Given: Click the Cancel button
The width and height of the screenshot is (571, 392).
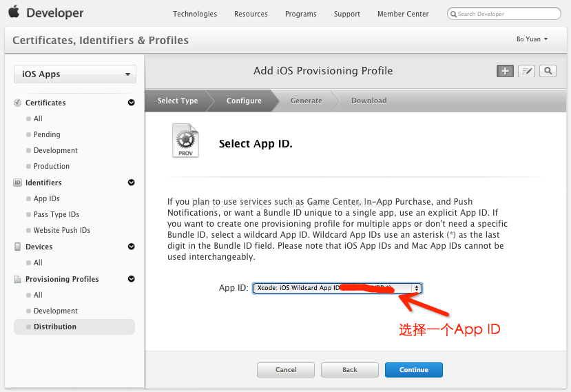Looking at the screenshot, I should (285, 370).
